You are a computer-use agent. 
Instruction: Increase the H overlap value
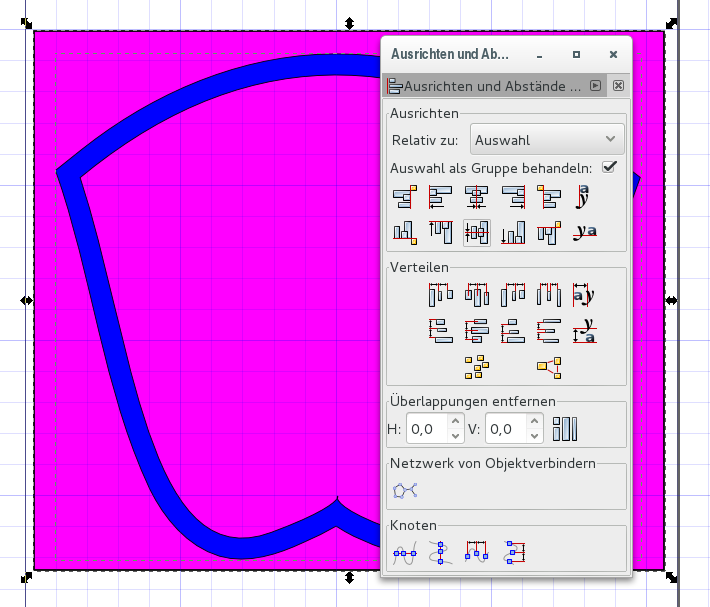coord(456,421)
